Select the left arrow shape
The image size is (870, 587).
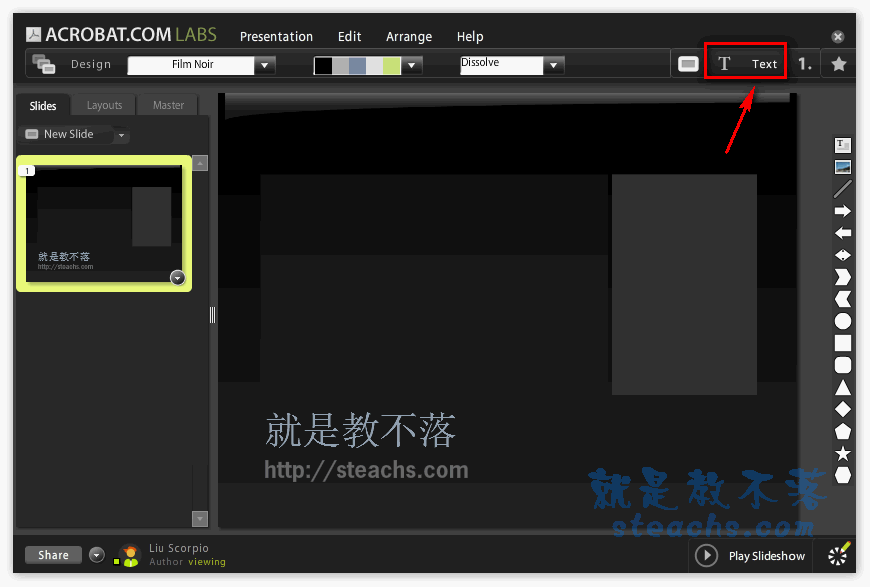[843, 233]
